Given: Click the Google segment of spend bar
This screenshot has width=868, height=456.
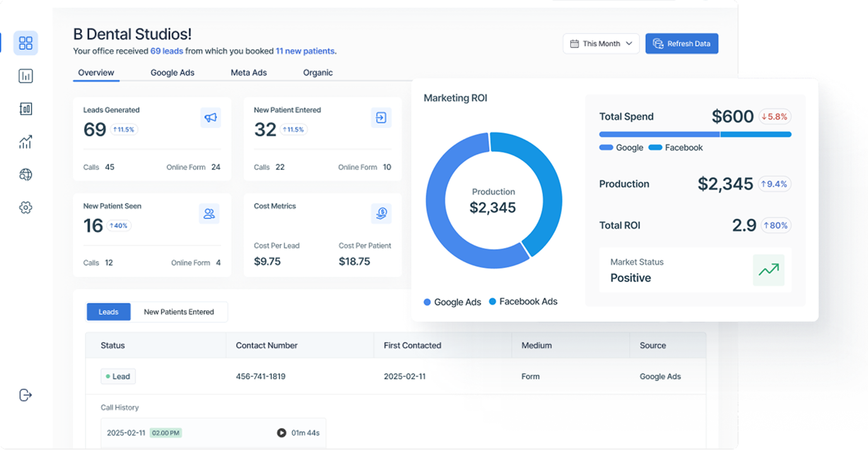Looking at the screenshot, I should click(659, 134).
